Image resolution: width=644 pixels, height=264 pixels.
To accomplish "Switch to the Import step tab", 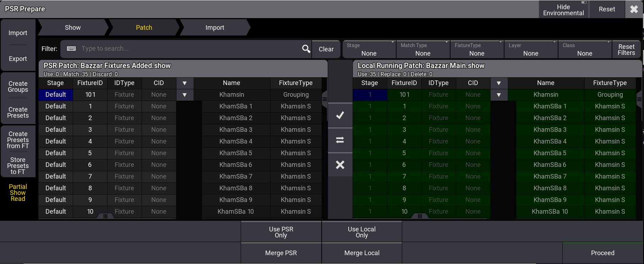I will [215, 28].
